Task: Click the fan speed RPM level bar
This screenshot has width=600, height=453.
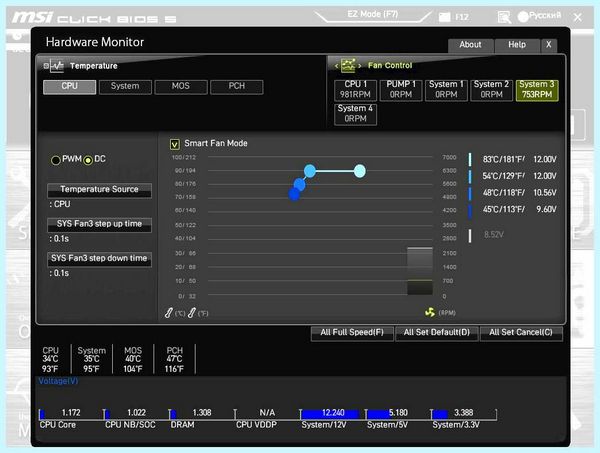Action: (x=420, y=271)
